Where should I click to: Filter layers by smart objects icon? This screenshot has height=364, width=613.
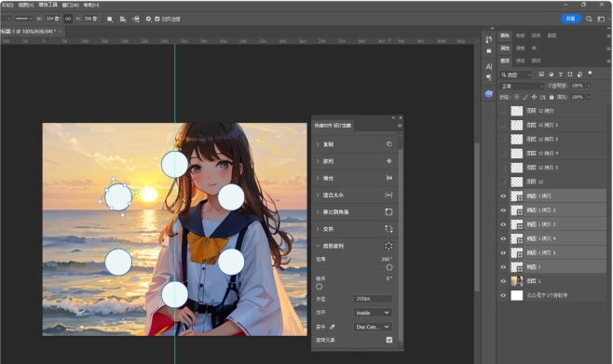[x=579, y=74]
